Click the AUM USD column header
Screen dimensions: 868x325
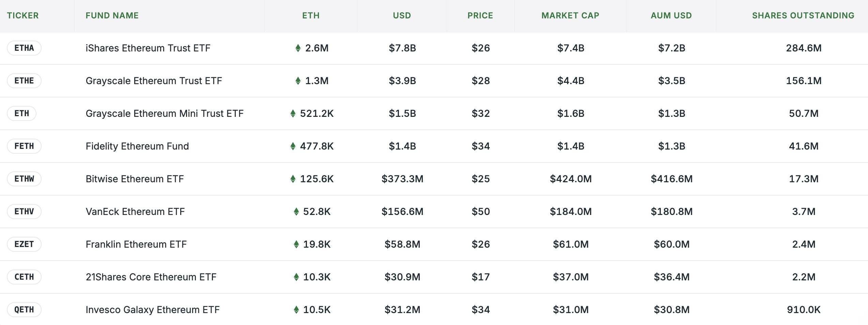671,16
